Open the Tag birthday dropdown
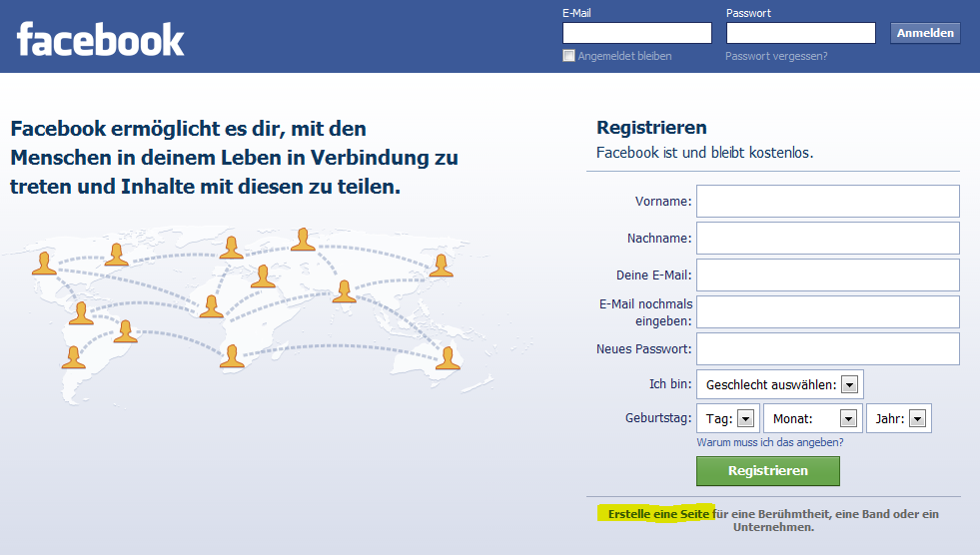The width and height of the screenshot is (980, 555). pos(728,418)
